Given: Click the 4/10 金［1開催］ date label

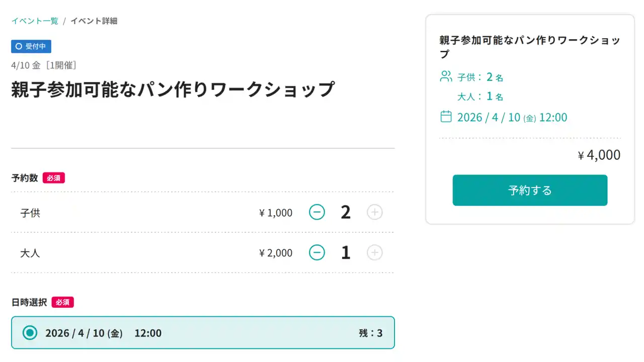Looking at the screenshot, I should (x=44, y=65).
